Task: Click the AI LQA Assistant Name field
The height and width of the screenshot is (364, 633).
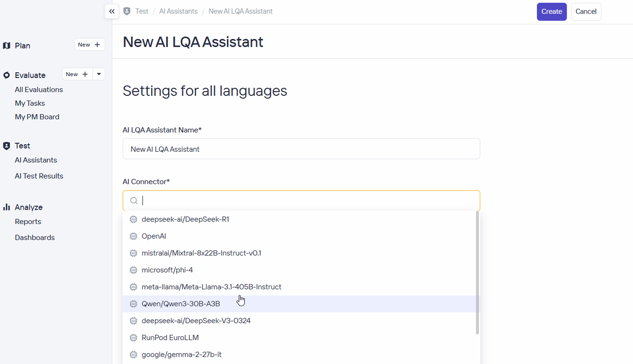Action: coord(301,149)
